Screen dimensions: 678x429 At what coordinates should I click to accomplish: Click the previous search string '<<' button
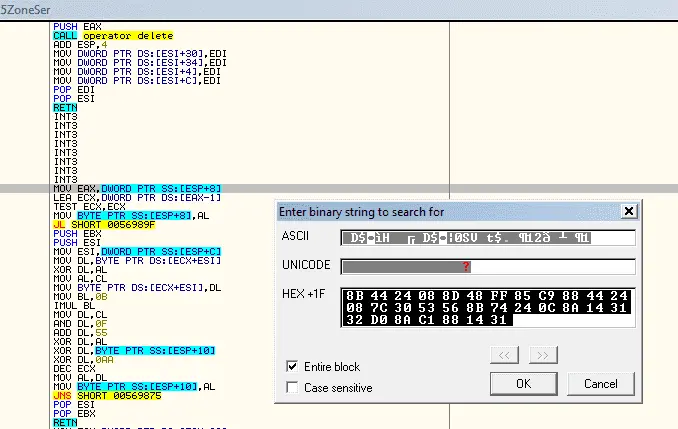[x=504, y=355]
